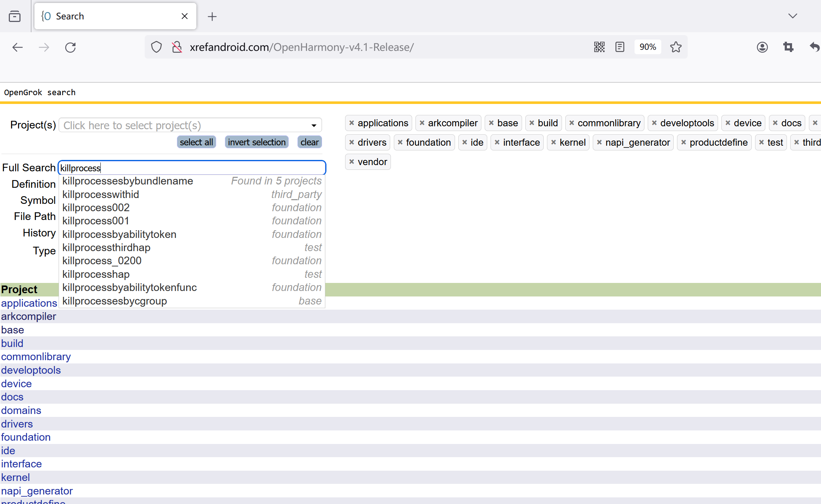Clear the selected projects

point(310,142)
